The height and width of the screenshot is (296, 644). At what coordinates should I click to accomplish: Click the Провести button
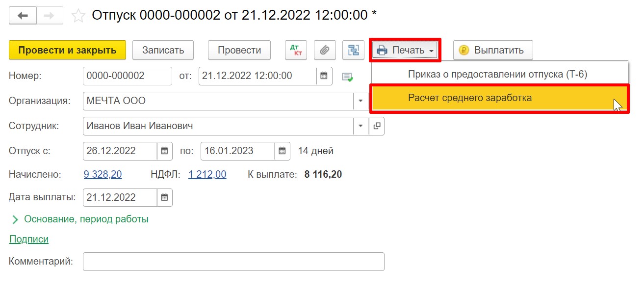(x=239, y=50)
